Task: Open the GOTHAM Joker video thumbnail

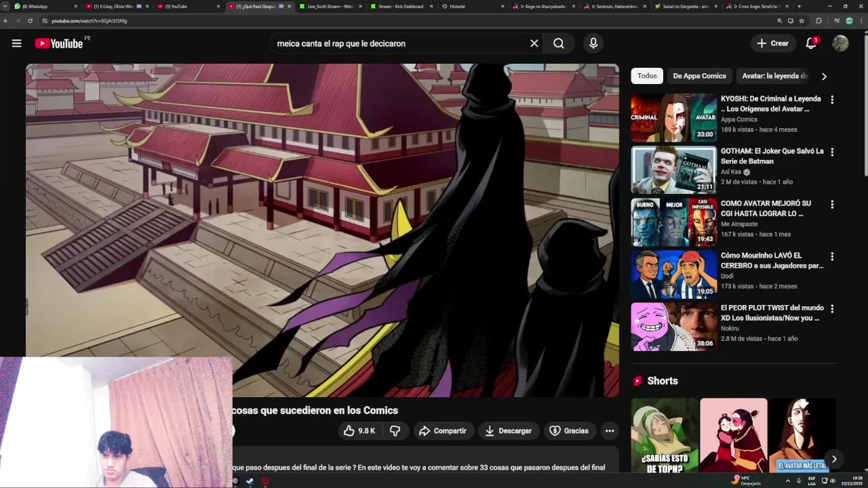Action: click(673, 170)
